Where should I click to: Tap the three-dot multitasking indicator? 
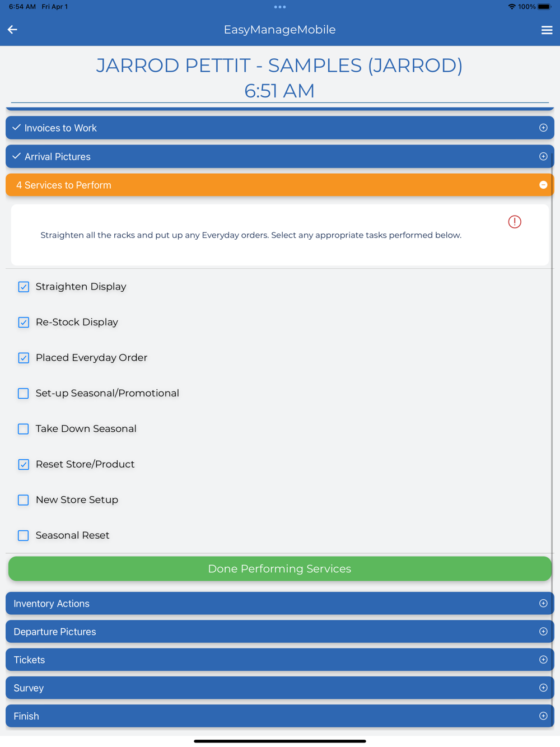click(x=280, y=7)
